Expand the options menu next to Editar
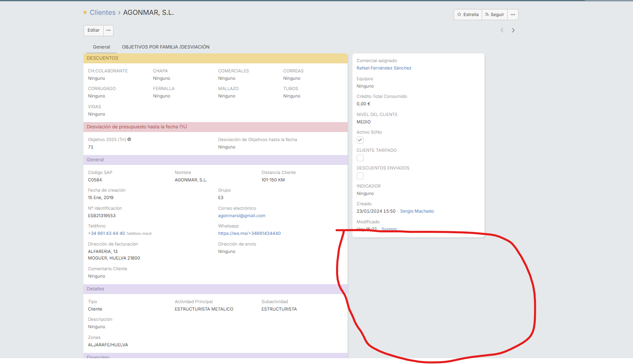The image size is (633, 364). coord(109,30)
